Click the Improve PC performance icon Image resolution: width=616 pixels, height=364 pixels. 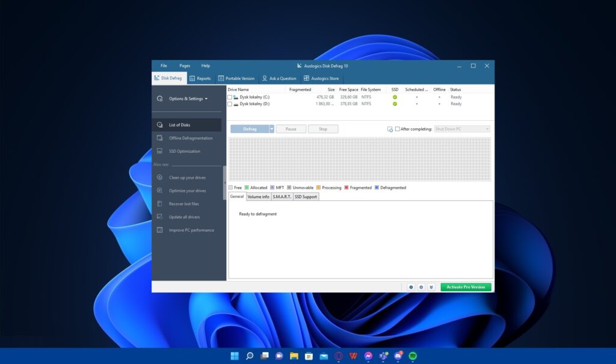pyautogui.click(x=160, y=230)
